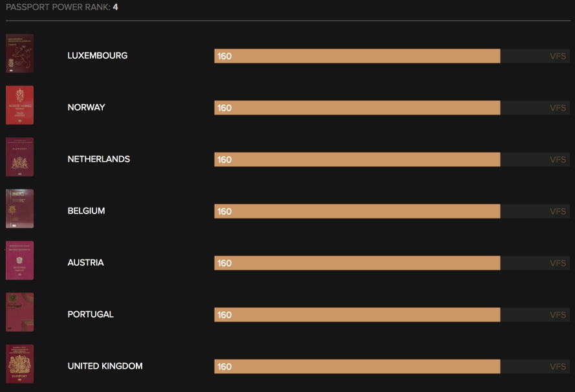Select the Netherlands passport cover thumbnail
The height and width of the screenshot is (392, 575).
[x=19, y=157]
